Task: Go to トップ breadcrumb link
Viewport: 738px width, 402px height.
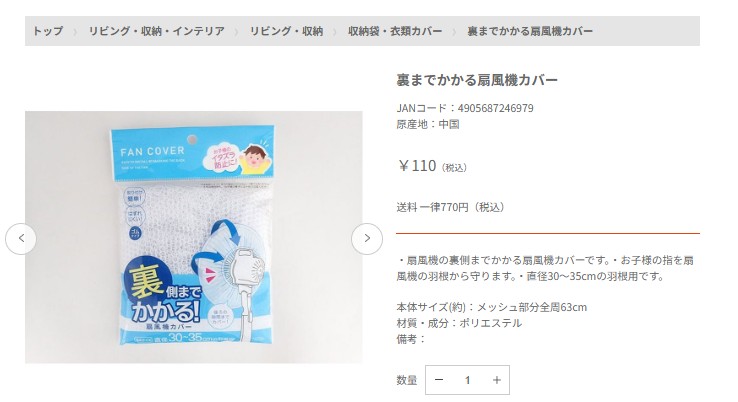Action: point(48,31)
